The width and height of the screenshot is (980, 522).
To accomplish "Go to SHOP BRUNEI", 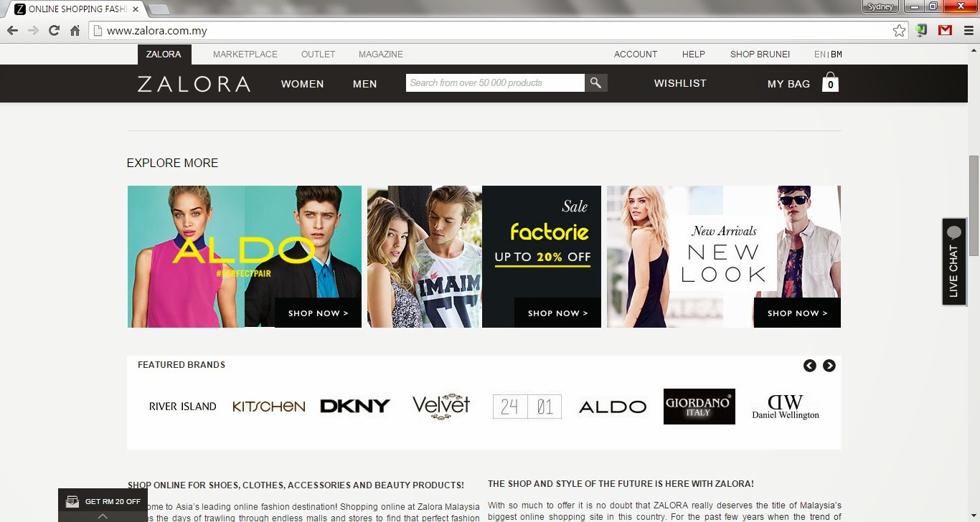I will click(760, 54).
